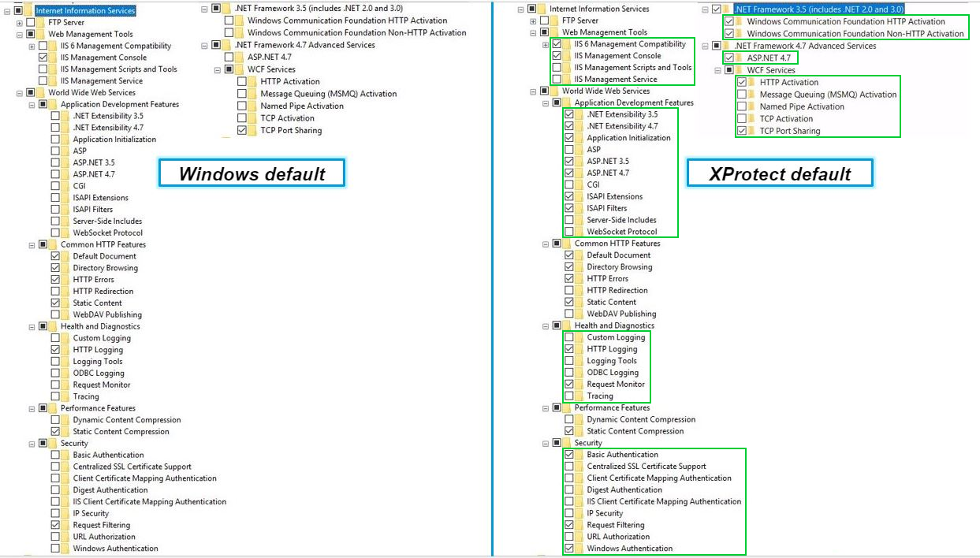Click the Windows default label banner
Viewport: 980px width, 558px height.
[251, 172]
